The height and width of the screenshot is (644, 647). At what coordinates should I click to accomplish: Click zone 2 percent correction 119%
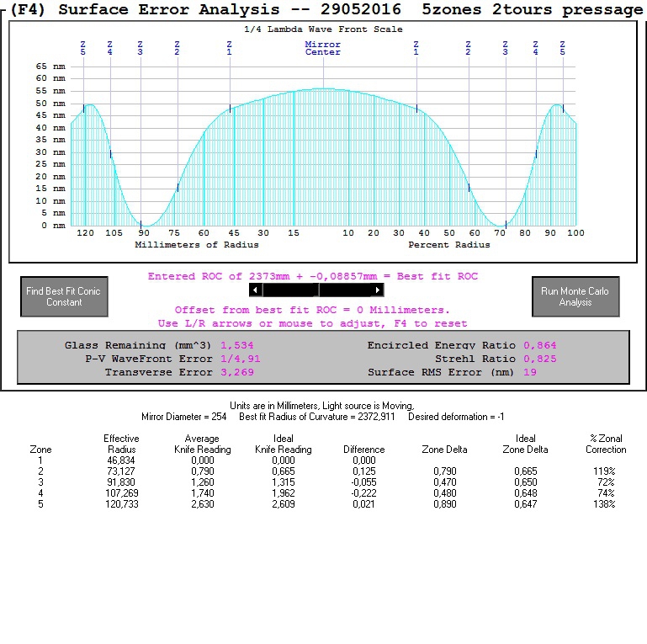[x=604, y=471]
